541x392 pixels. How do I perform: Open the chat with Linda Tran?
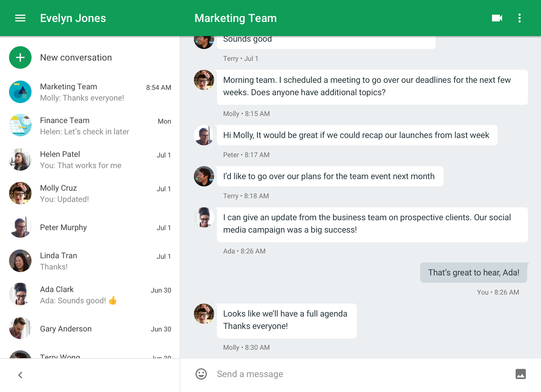point(90,261)
